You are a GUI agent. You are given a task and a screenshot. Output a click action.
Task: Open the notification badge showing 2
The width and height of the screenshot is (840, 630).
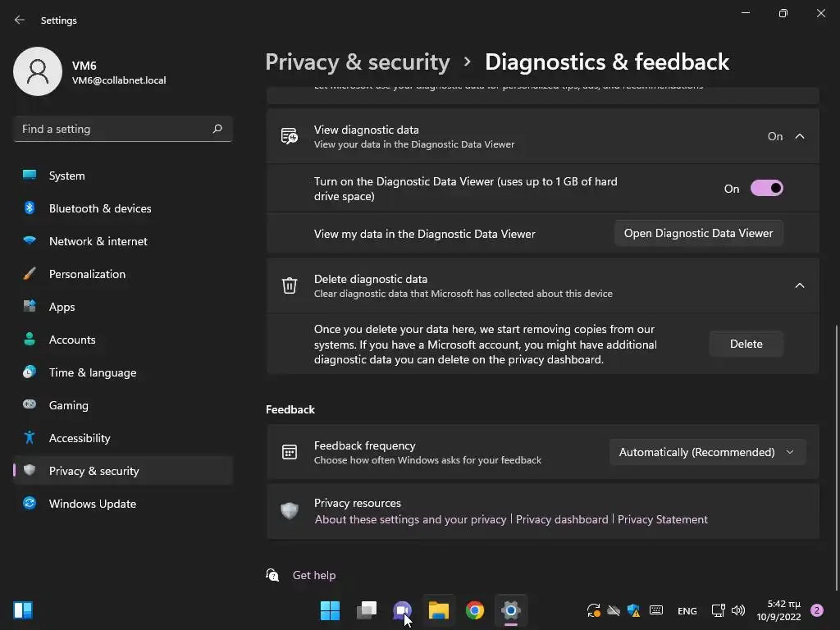[816, 610]
